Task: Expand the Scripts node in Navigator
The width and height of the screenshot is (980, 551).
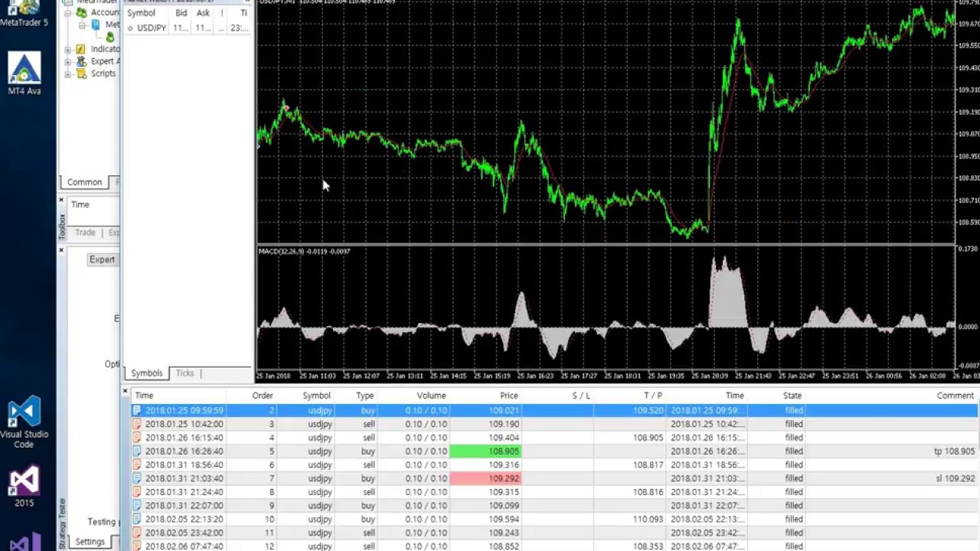Action: 68,74
